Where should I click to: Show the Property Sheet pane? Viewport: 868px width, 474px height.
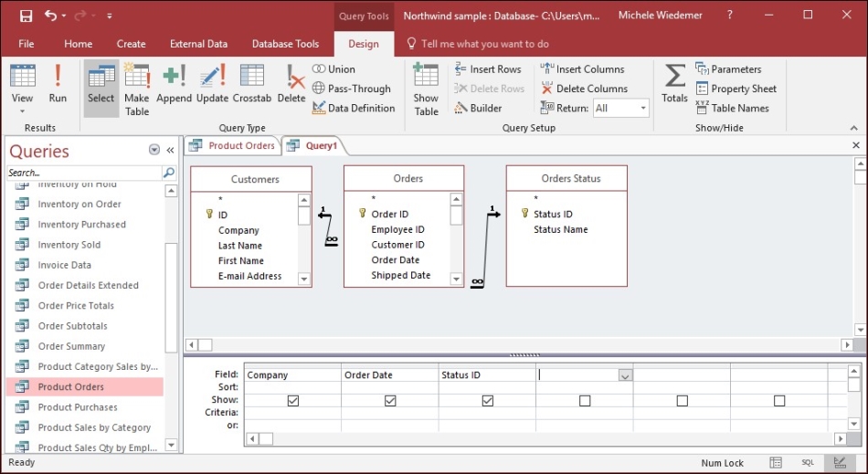(736, 89)
